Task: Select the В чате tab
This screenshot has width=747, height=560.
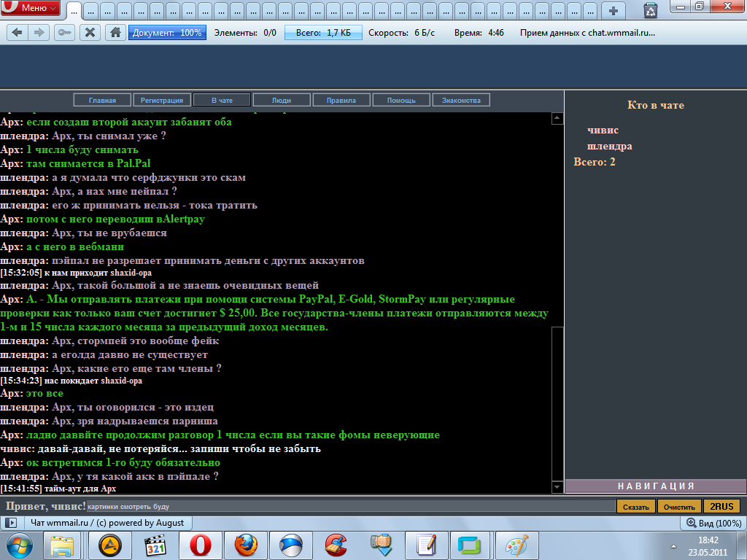Action: (222, 100)
